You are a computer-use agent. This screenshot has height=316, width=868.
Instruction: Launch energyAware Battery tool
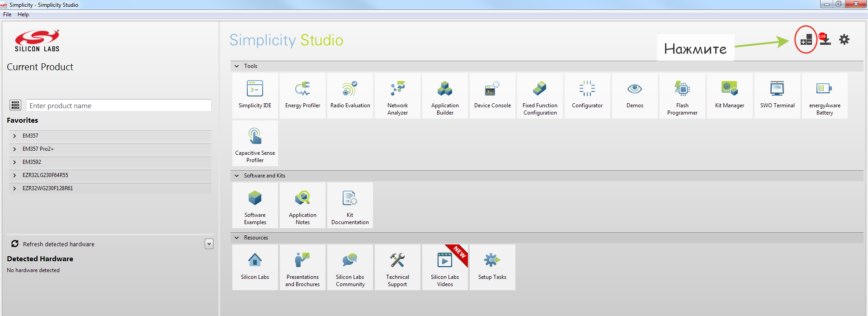[825, 96]
